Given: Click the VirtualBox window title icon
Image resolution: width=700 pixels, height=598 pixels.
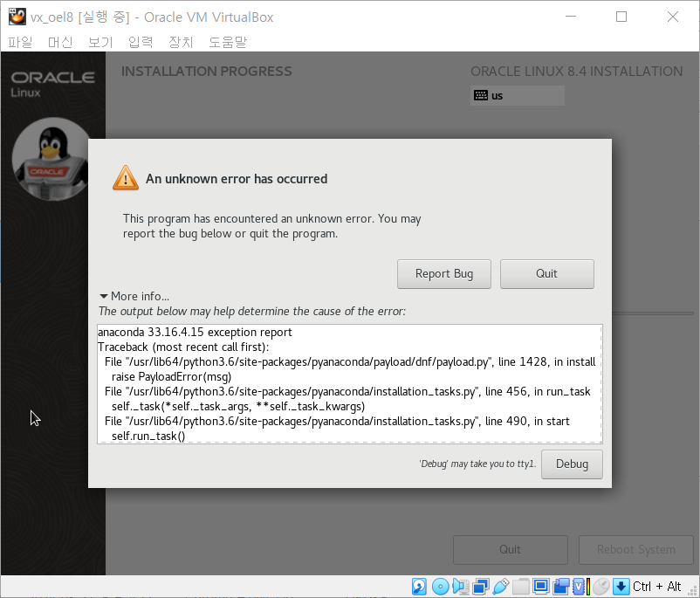Looking at the screenshot, I should (x=17, y=17).
